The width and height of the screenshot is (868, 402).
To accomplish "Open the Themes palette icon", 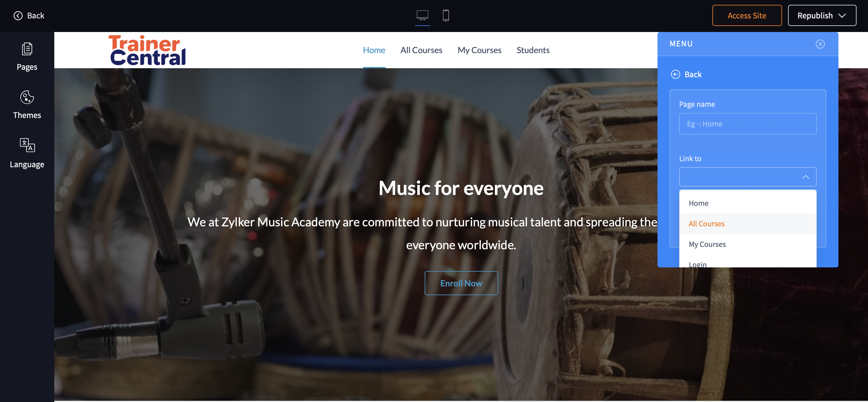I will pos(27,97).
